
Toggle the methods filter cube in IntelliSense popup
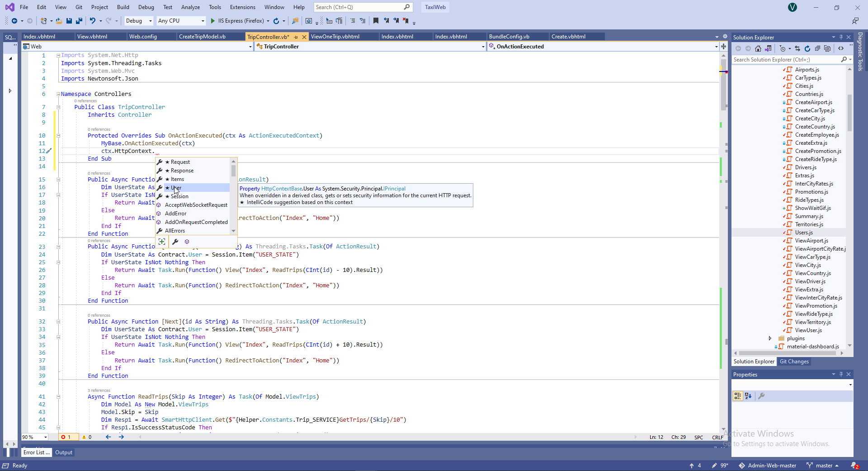(x=187, y=242)
